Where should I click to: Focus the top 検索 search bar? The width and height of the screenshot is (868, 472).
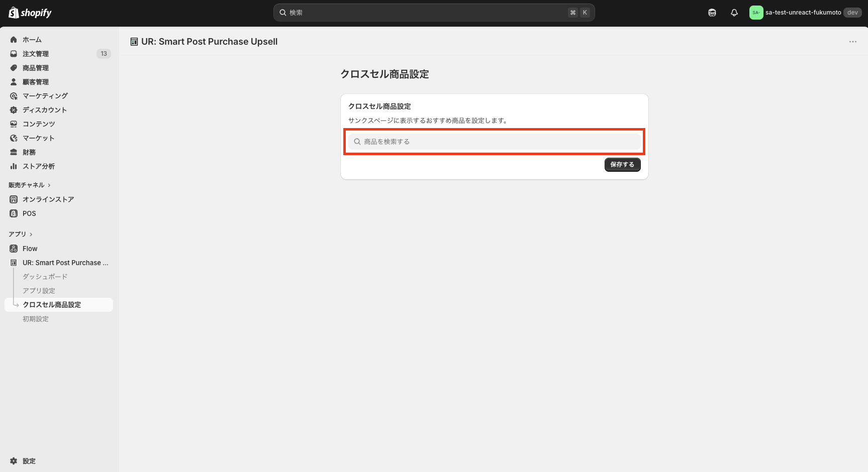click(434, 13)
